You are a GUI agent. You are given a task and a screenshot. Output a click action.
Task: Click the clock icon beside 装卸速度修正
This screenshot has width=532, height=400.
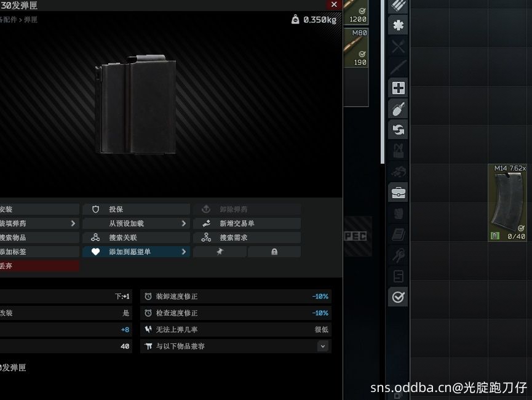[x=148, y=297]
